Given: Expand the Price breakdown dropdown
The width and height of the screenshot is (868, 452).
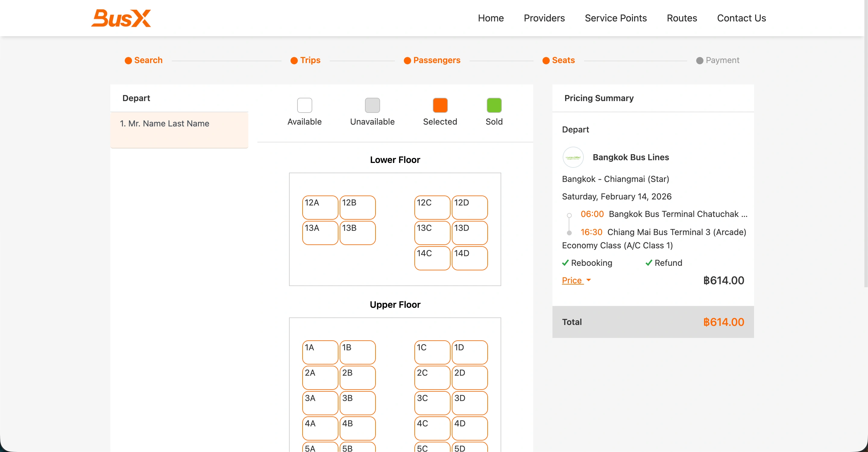Looking at the screenshot, I should point(576,280).
